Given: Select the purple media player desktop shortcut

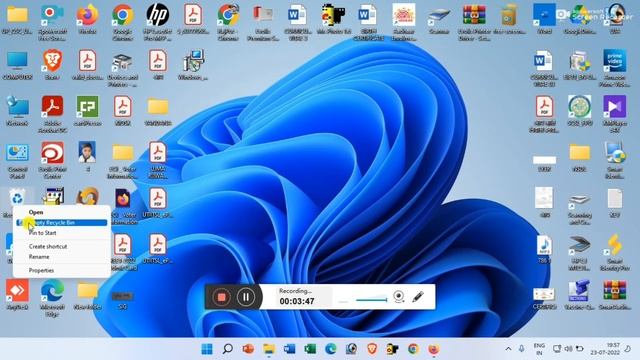Looking at the screenshot, I should pos(615,114).
